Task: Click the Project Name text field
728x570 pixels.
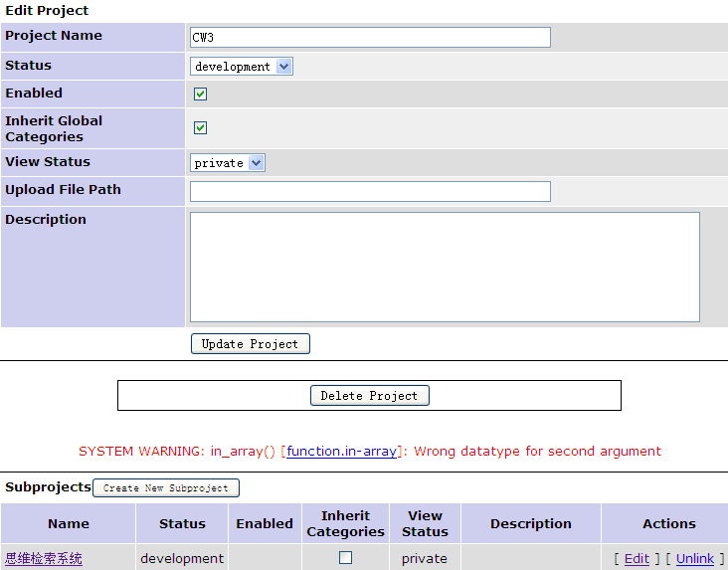Action: [x=370, y=38]
